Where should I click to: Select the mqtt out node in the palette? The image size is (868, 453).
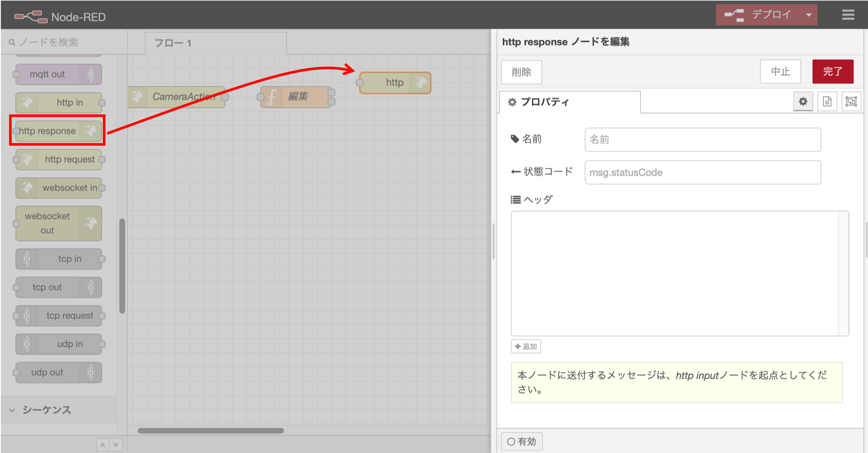[58, 74]
